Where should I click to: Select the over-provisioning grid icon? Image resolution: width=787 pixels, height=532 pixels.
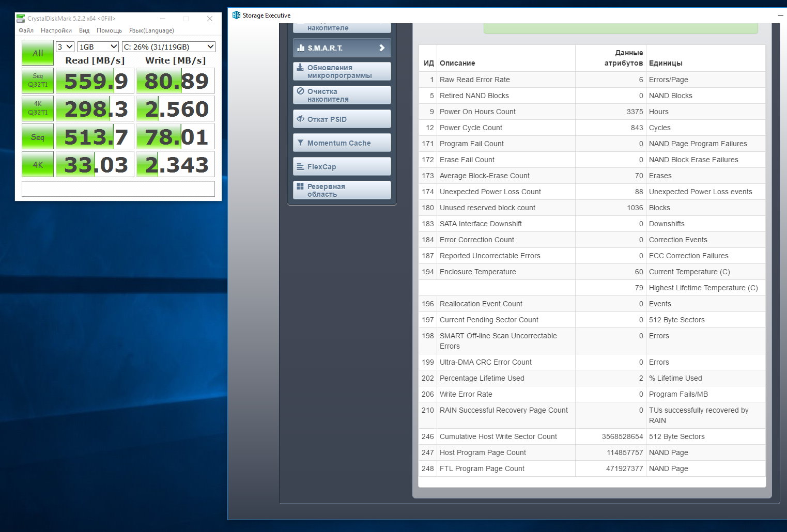300,186
